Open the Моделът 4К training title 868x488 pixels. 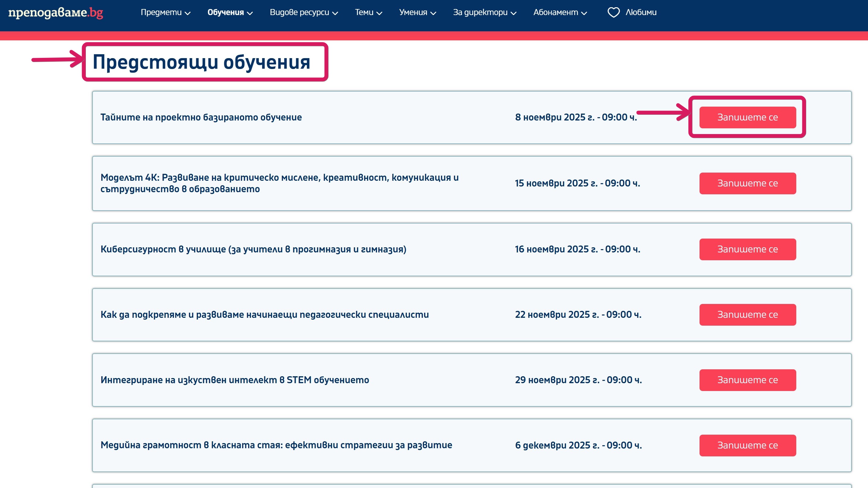click(279, 183)
